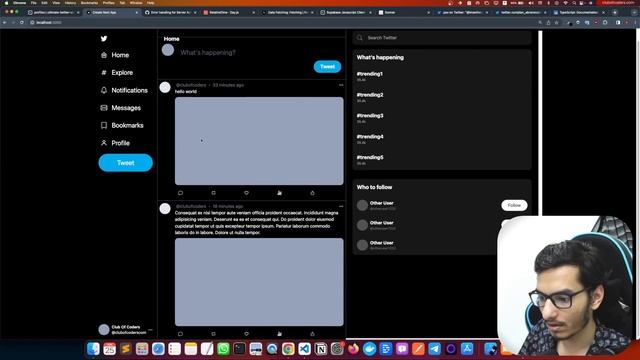Open the hello world tweet image

click(x=259, y=141)
